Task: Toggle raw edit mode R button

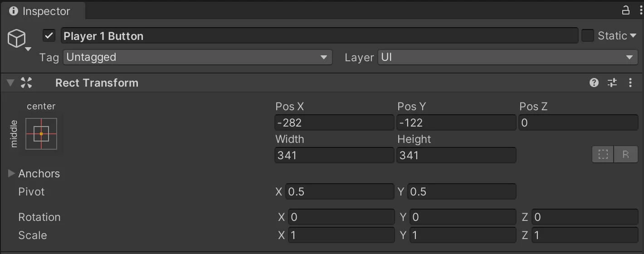Action: (626, 154)
